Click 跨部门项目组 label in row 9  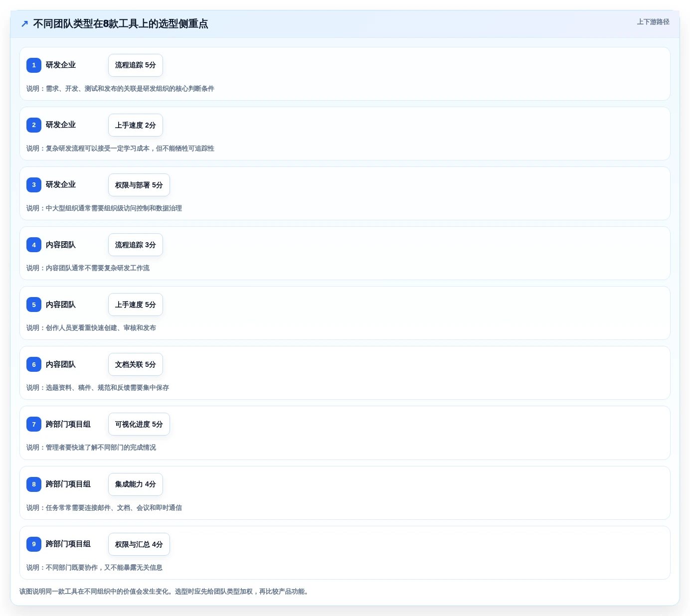point(68,544)
